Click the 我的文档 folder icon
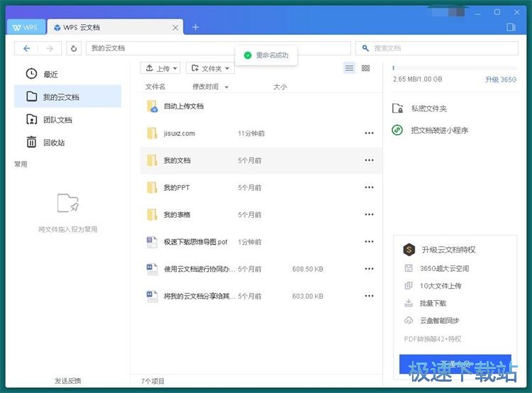The height and width of the screenshot is (393, 532). (x=152, y=160)
